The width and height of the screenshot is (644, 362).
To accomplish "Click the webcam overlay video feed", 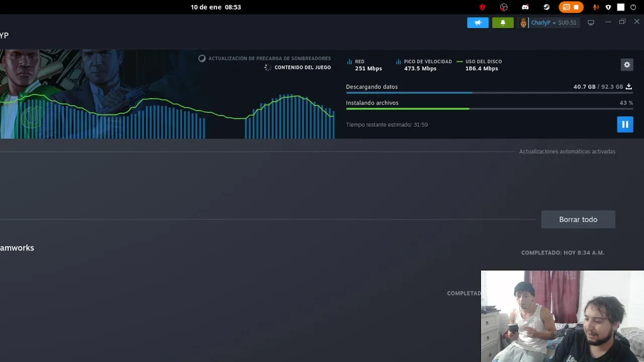I will 562,316.
